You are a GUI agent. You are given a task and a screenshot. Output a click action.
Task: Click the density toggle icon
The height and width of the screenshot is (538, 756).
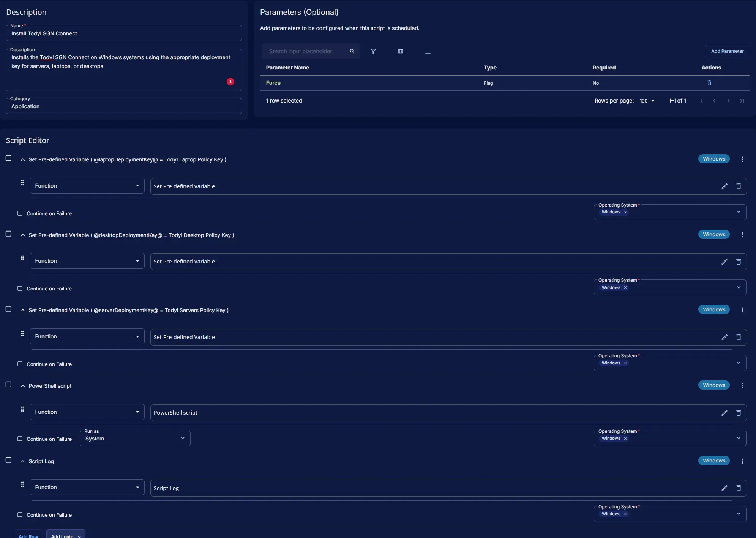tap(428, 51)
